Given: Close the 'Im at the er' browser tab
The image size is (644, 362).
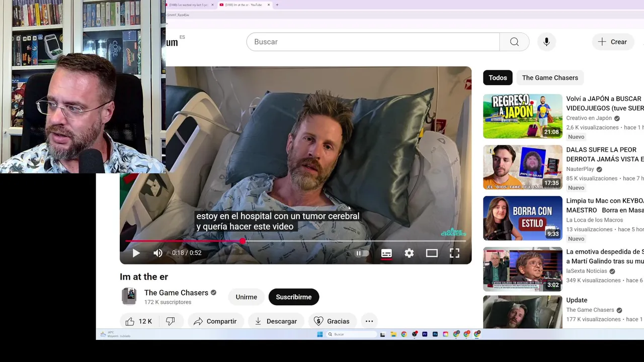Looking at the screenshot, I should coord(269,5).
